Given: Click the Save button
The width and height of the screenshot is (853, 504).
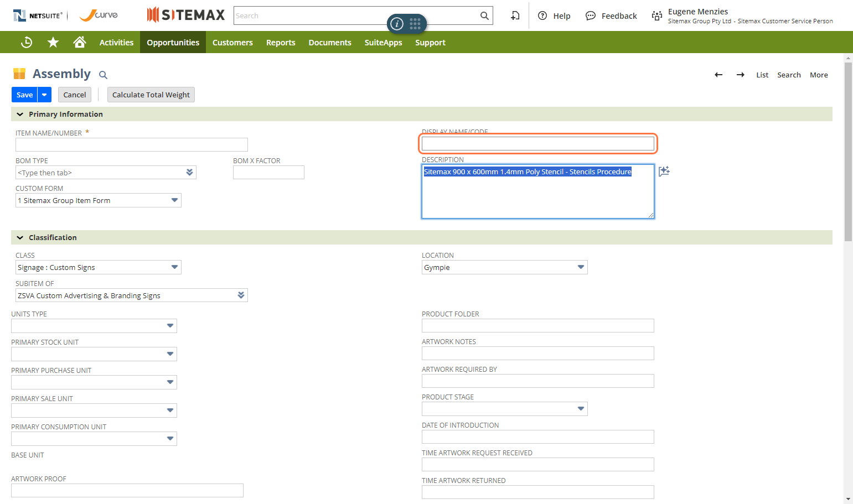Looking at the screenshot, I should [24, 95].
